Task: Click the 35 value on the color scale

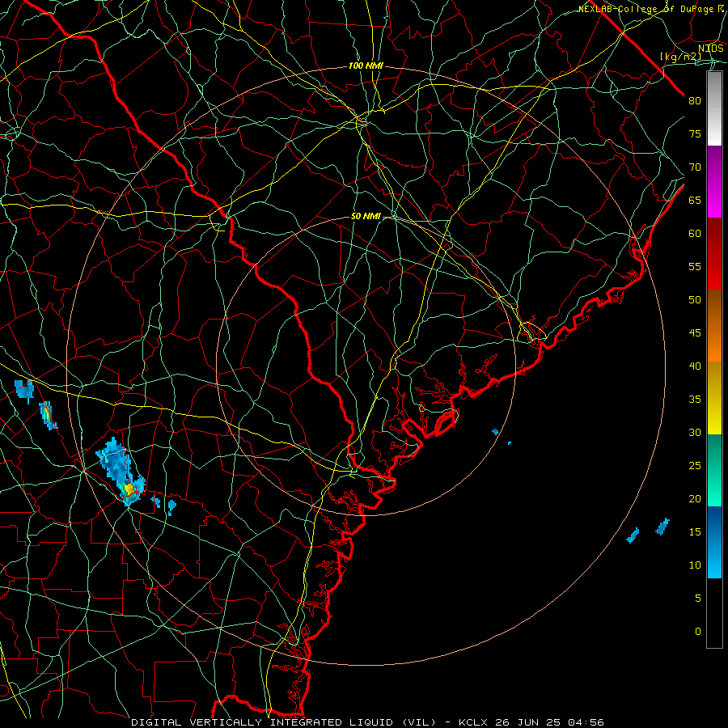Action: tap(695, 400)
